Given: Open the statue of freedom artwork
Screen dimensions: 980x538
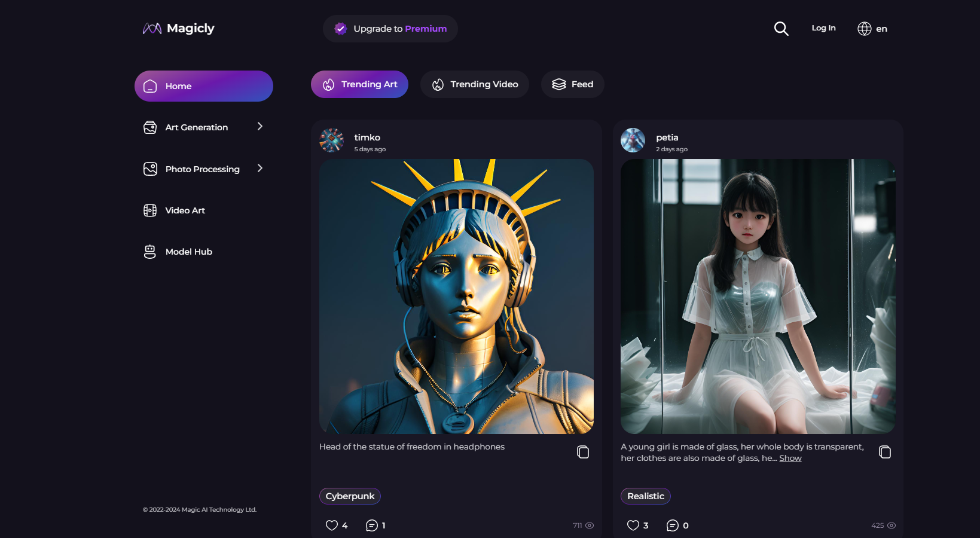Looking at the screenshot, I should (x=456, y=296).
